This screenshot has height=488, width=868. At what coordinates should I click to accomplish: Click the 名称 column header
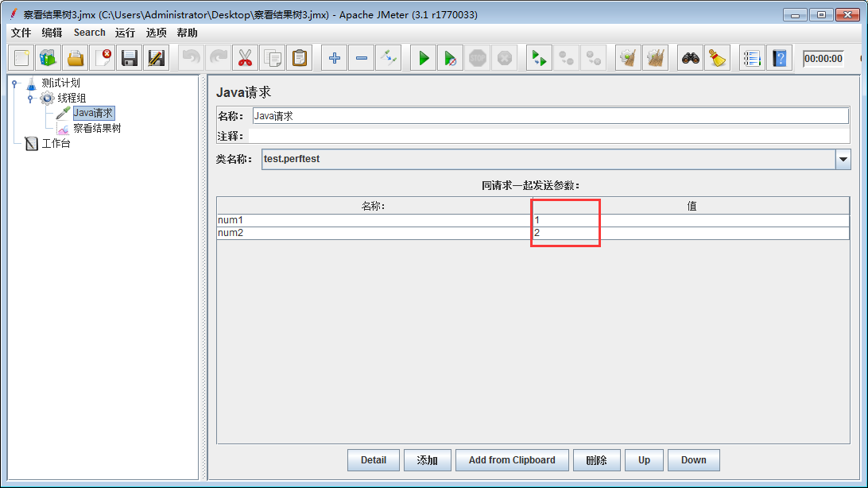click(x=374, y=206)
